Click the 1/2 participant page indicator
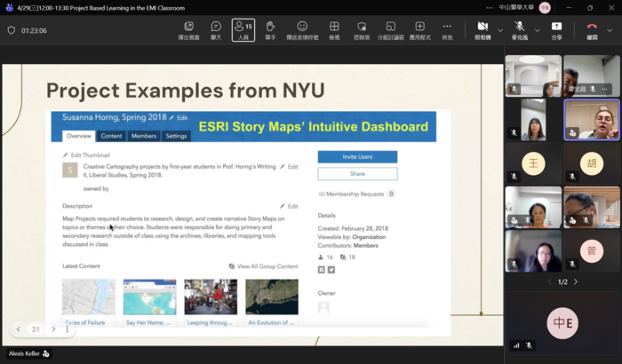This screenshot has height=364, width=622. [x=562, y=282]
